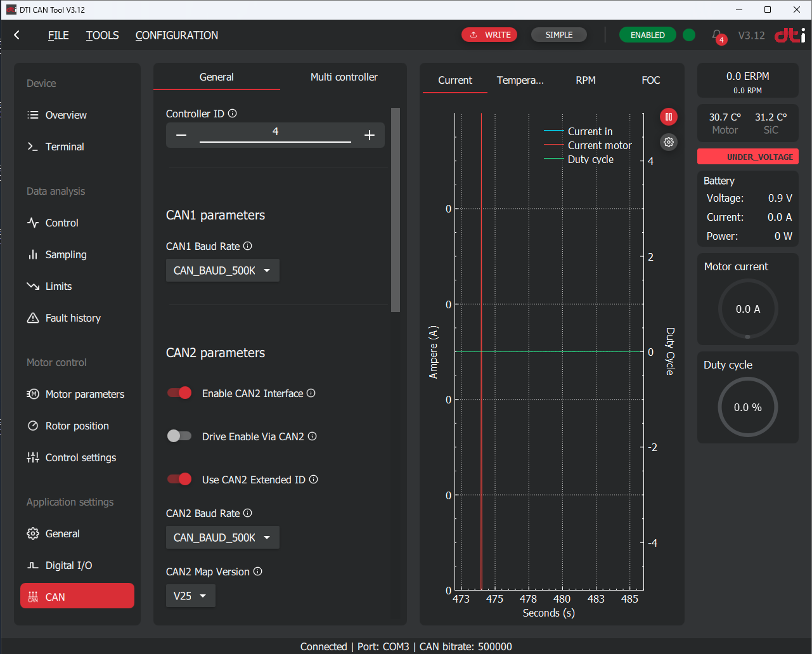The width and height of the screenshot is (812, 654).
Task: Open chart settings gear icon
Action: pyautogui.click(x=669, y=142)
